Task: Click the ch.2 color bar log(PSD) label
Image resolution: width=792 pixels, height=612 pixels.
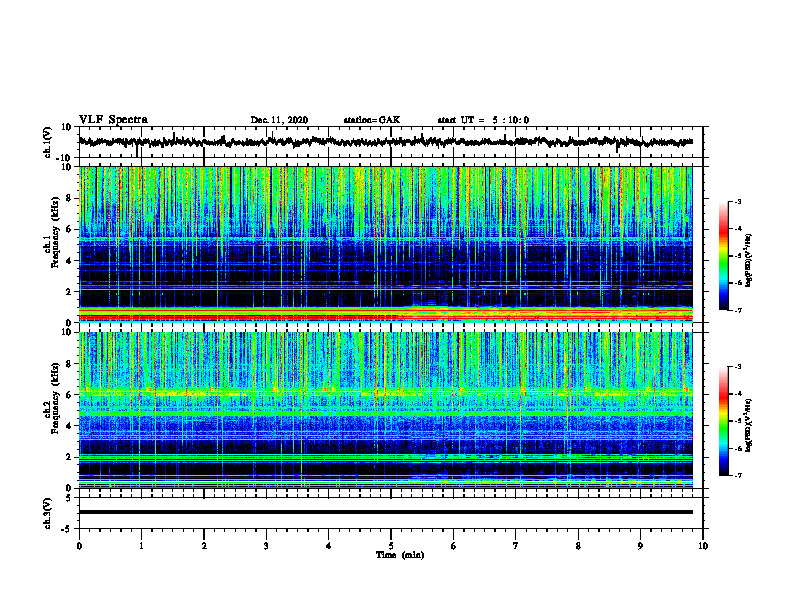Action: [x=749, y=425]
